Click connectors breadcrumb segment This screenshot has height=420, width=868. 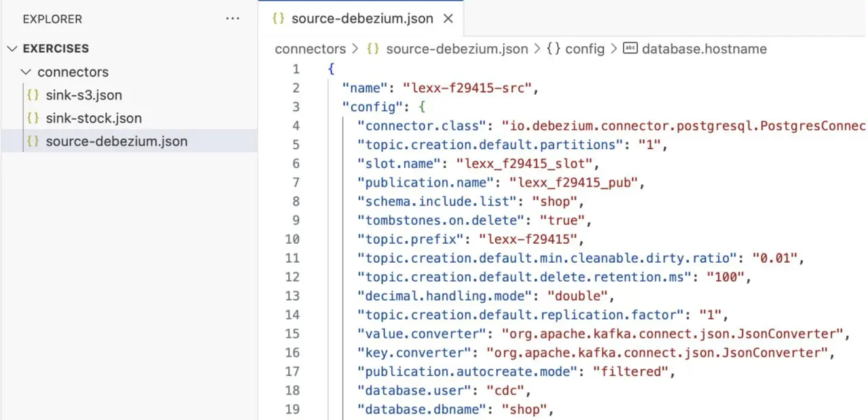310,49
